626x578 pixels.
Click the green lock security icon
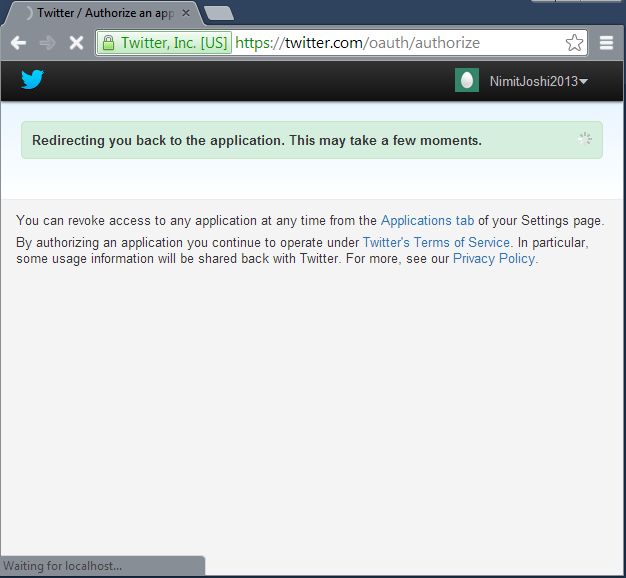pyautogui.click(x=108, y=43)
